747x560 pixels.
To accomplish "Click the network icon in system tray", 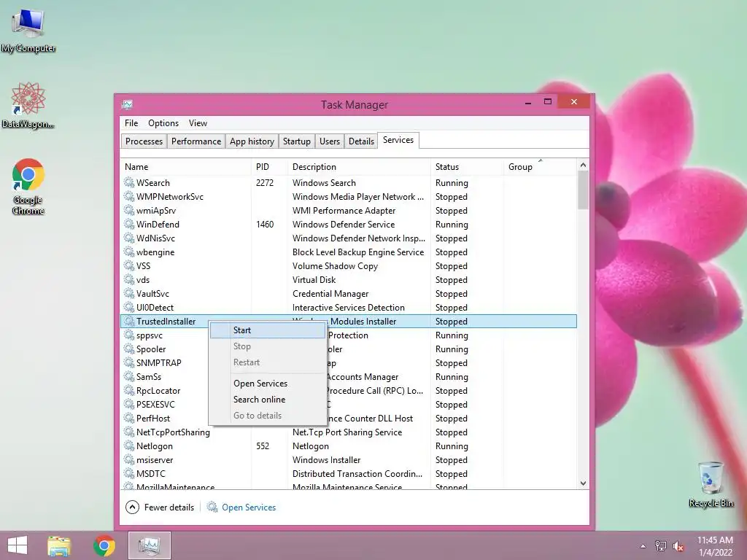I will [661, 545].
